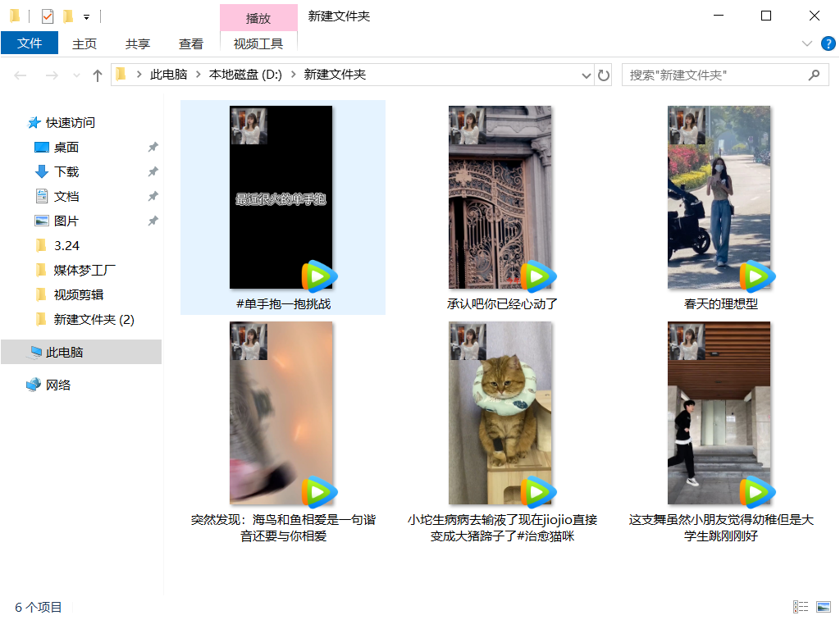The image size is (840, 620).
Task: Click the pin icon next to 桌面
Action: pos(153,147)
